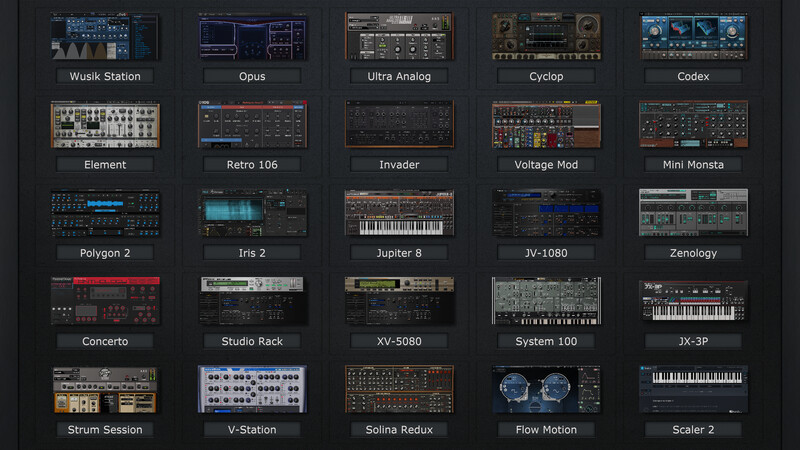Select the Mini Monsta thumbnail

pyautogui.click(x=693, y=124)
